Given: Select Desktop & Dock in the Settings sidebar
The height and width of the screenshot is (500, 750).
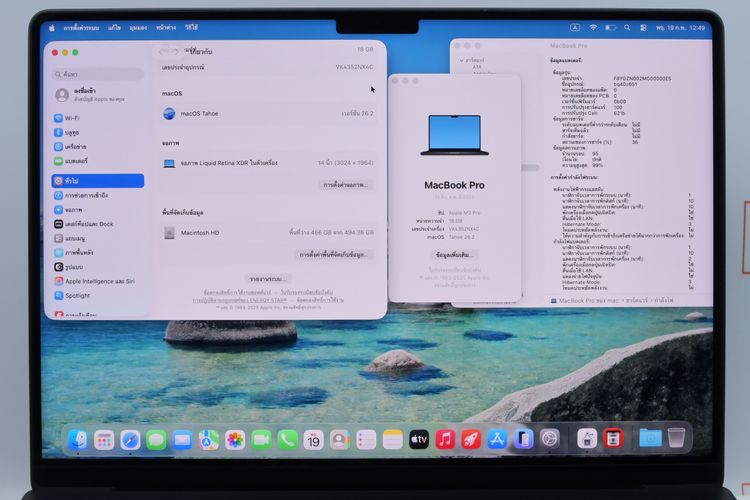Looking at the screenshot, I should (98, 224).
